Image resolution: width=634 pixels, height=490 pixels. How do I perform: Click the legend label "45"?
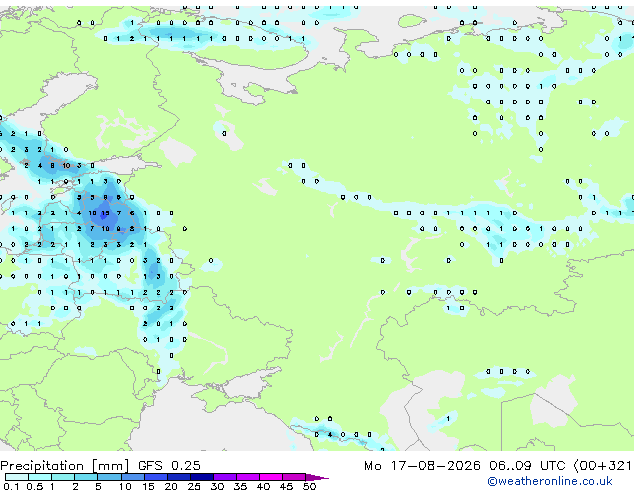[x=286, y=486]
